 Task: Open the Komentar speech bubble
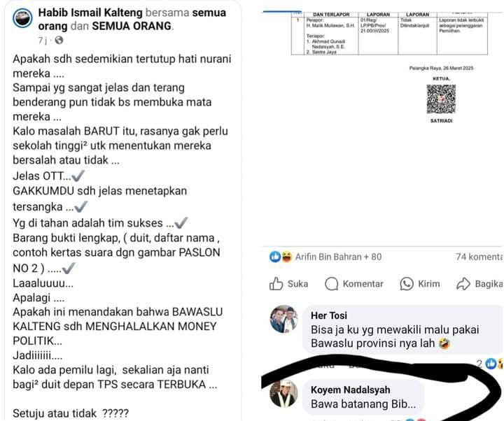(x=331, y=284)
